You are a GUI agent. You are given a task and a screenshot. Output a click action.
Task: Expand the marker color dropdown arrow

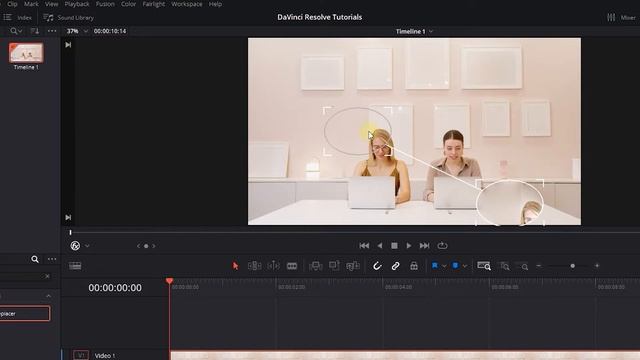pos(464,267)
